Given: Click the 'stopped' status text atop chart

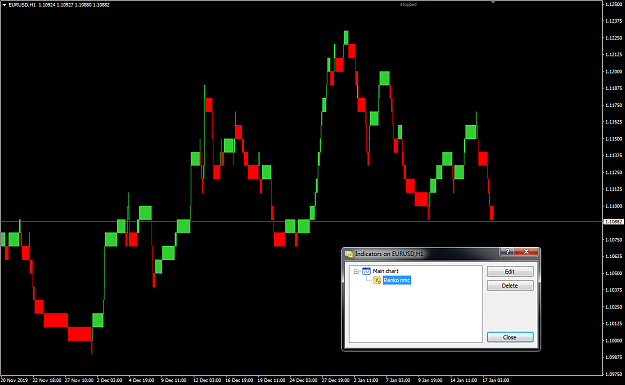Looking at the screenshot, I should (x=408, y=4).
